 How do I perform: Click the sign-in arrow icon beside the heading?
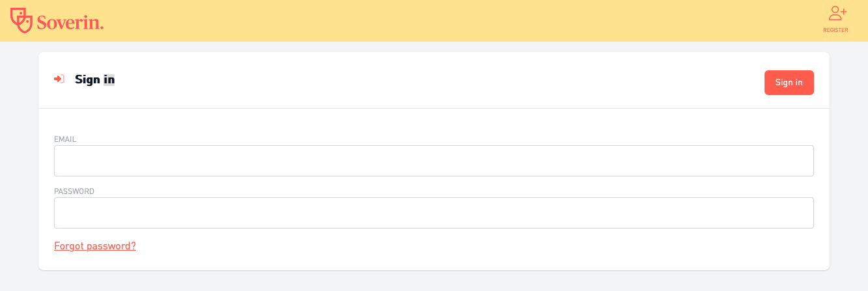pos(59,79)
